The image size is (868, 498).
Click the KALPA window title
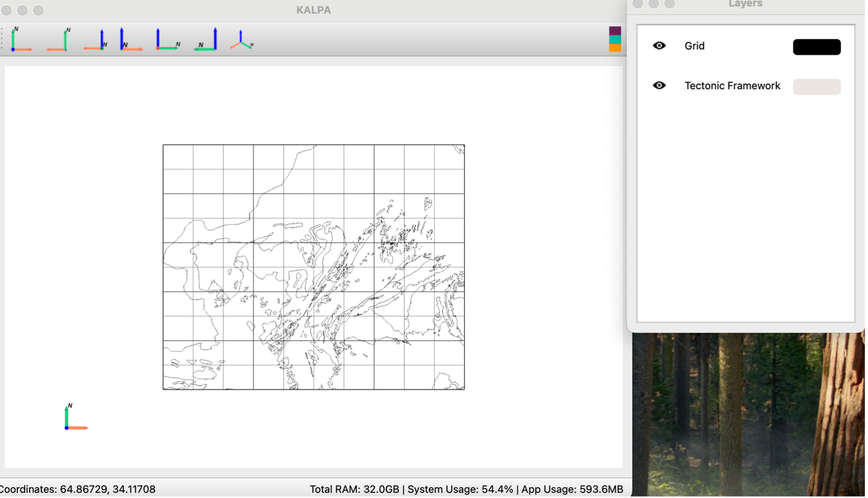[x=315, y=10]
